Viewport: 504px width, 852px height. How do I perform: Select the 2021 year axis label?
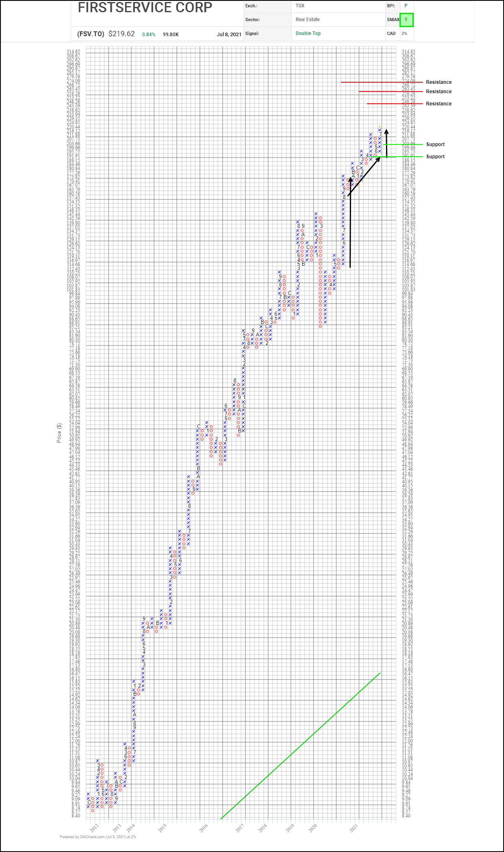tap(354, 828)
